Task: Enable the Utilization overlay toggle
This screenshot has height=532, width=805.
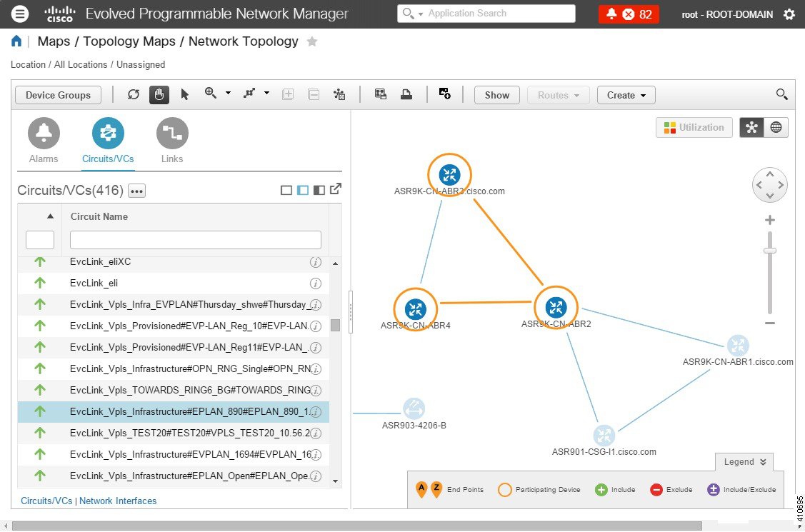Action: click(693, 127)
